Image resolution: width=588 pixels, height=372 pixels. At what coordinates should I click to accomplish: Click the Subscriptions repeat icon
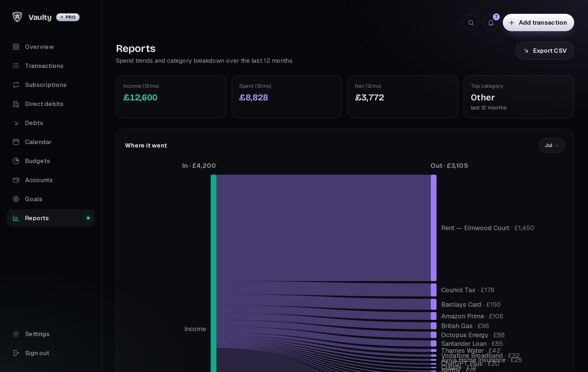16,85
